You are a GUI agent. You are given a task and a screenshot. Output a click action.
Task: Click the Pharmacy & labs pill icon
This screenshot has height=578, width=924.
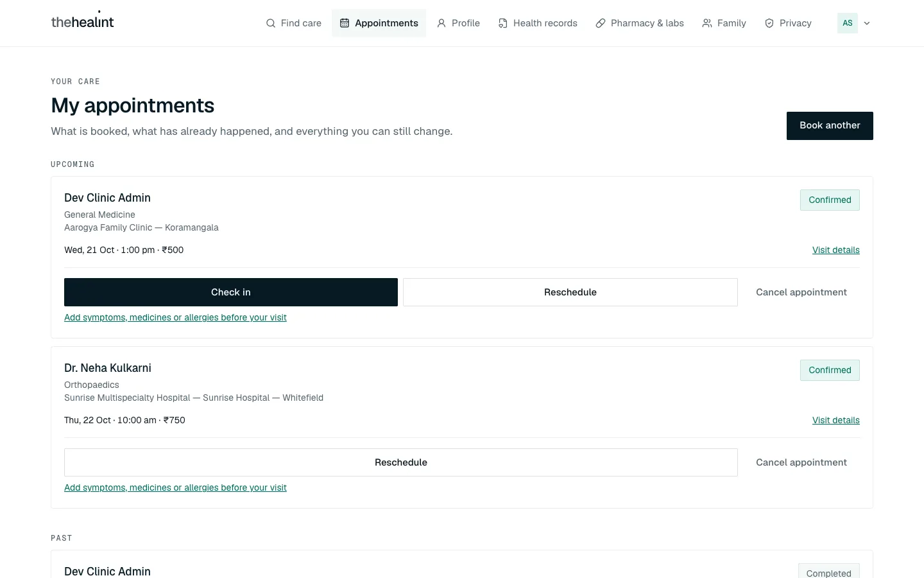601,23
